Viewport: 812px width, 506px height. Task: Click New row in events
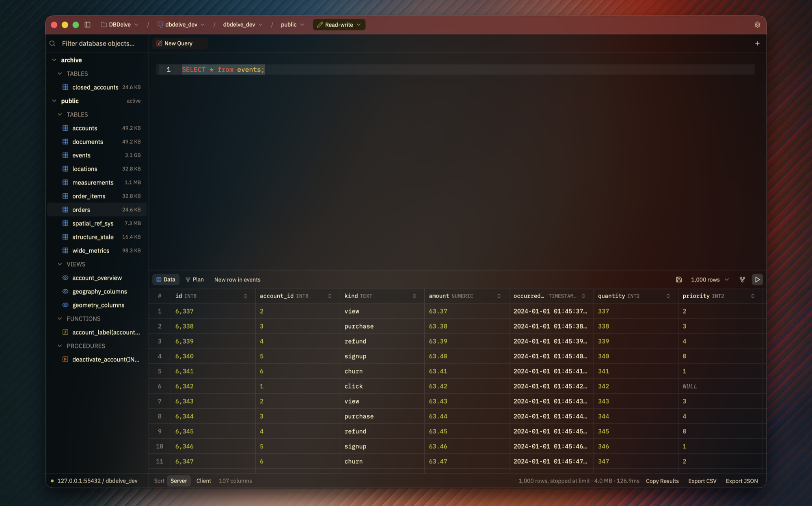coord(237,280)
